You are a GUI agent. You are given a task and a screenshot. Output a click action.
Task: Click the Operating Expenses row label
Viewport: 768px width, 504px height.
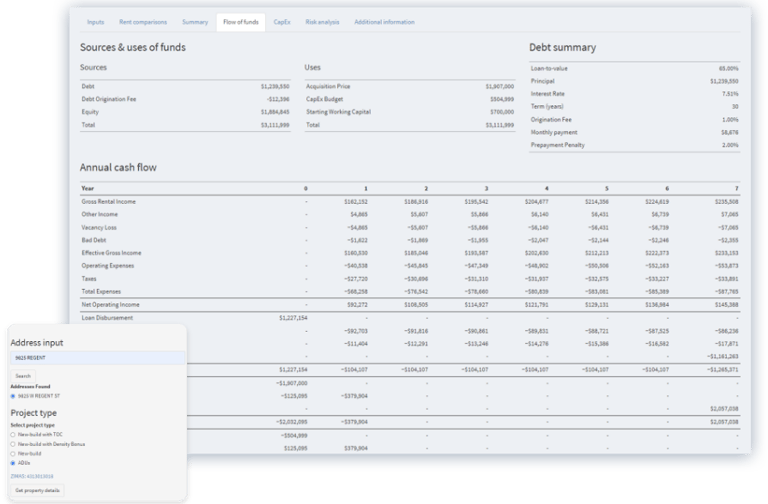pyautogui.click(x=108, y=265)
